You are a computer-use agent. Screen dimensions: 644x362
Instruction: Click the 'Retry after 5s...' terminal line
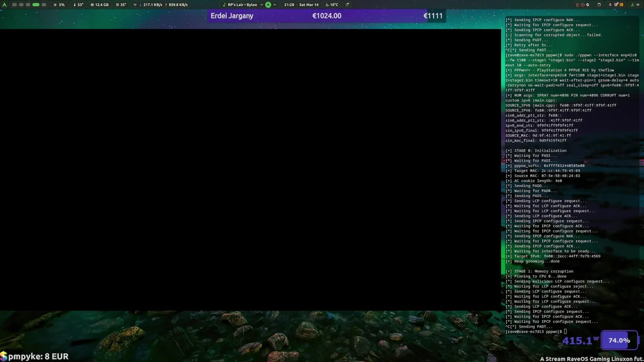tap(528, 45)
